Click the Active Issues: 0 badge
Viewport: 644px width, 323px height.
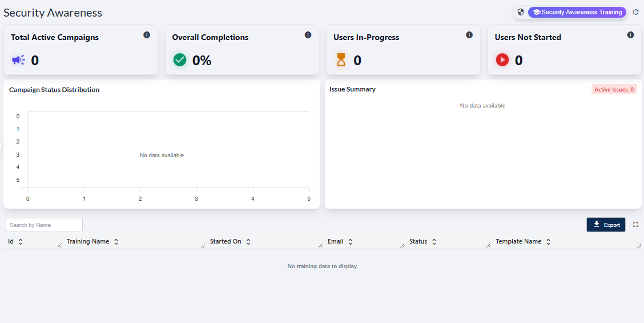(614, 90)
